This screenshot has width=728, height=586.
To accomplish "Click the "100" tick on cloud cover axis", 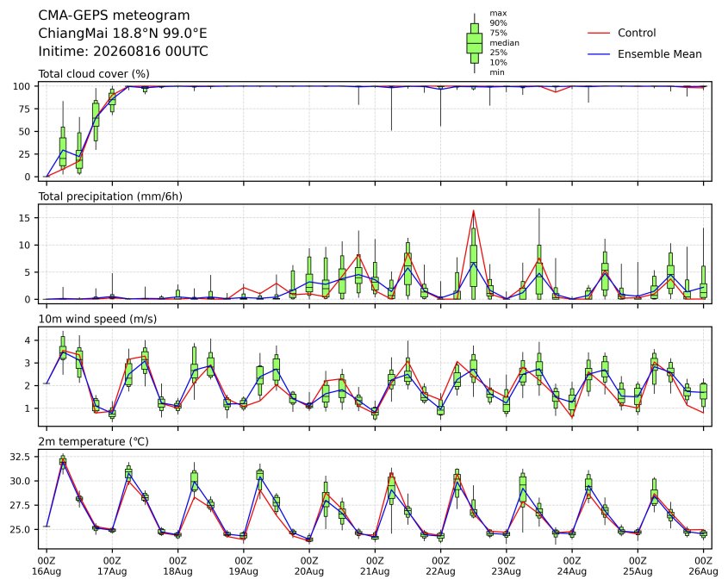I will (22, 86).
